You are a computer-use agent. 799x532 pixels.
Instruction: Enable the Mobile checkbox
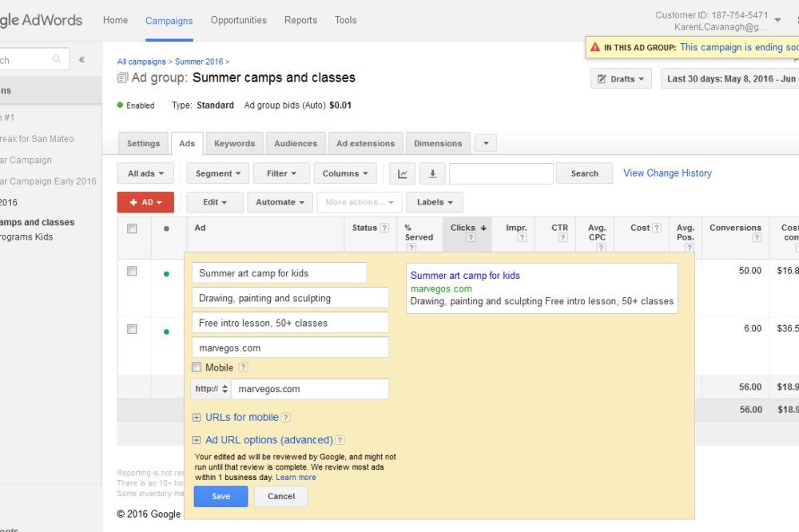[197, 367]
